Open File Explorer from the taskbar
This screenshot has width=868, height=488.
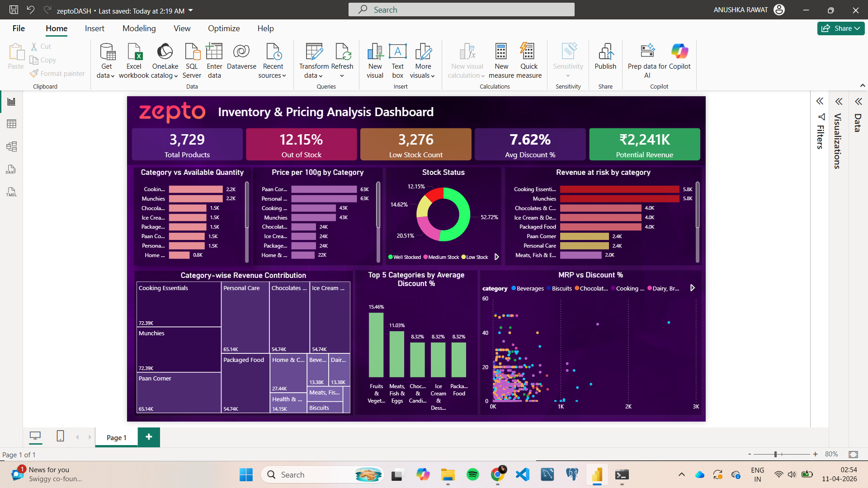(448, 474)
